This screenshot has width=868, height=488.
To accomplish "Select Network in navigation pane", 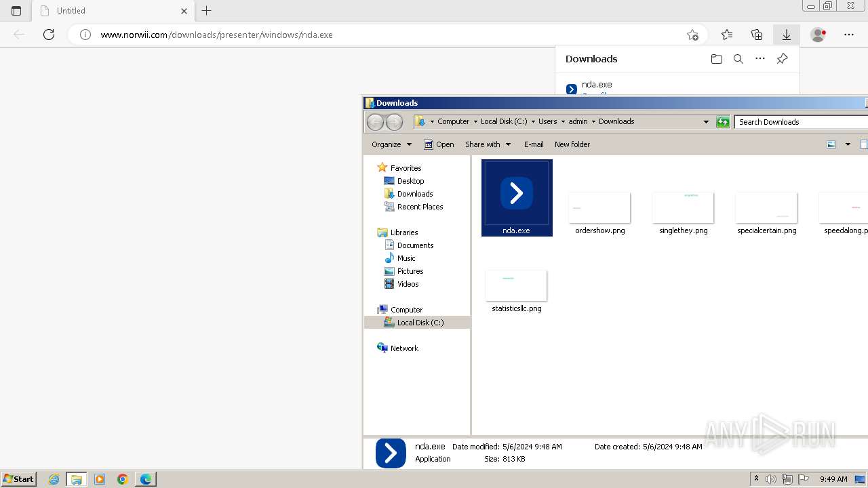I will [398, 348].
